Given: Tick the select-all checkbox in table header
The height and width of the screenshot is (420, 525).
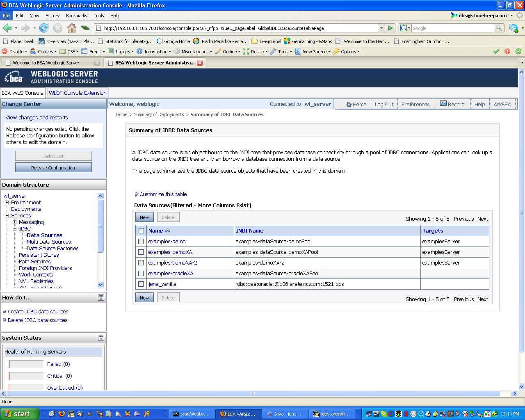Looking at the screenshot, I should point(142,231).
